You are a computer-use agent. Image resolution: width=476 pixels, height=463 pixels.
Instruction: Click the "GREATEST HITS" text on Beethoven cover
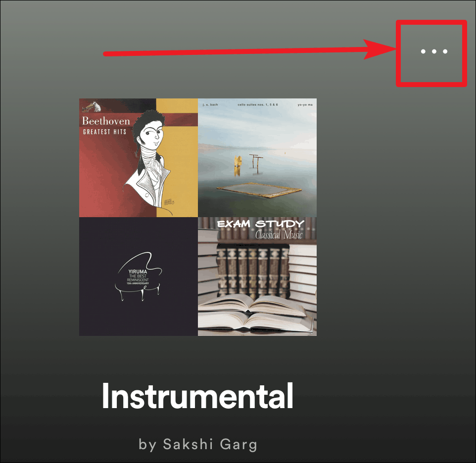pos(105,132)
